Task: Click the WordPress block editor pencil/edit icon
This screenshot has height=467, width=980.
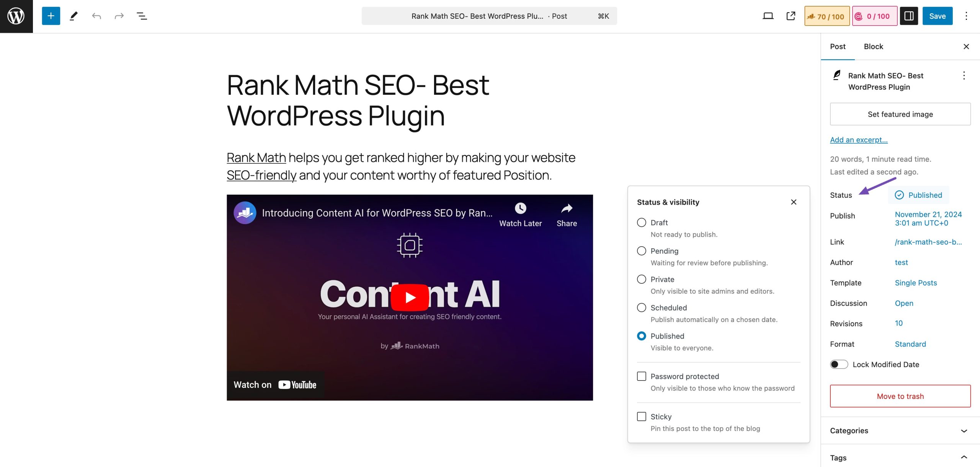Action: click(73, 16)
